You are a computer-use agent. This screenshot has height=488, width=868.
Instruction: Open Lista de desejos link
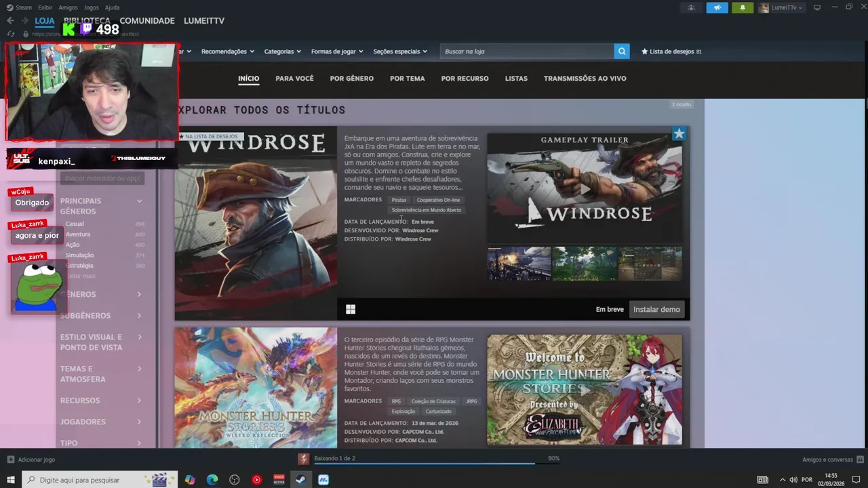671,52
